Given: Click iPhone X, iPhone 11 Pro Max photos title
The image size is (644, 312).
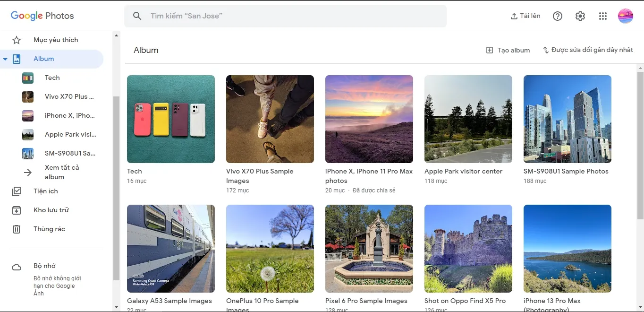Looking at the screenshot, I should [x=369, y=176].
